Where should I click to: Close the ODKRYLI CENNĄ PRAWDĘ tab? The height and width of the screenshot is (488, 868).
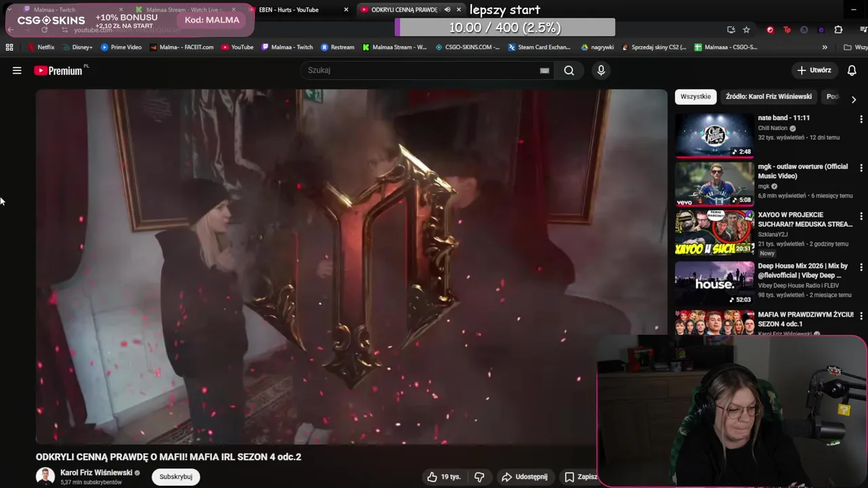(458, 9)
